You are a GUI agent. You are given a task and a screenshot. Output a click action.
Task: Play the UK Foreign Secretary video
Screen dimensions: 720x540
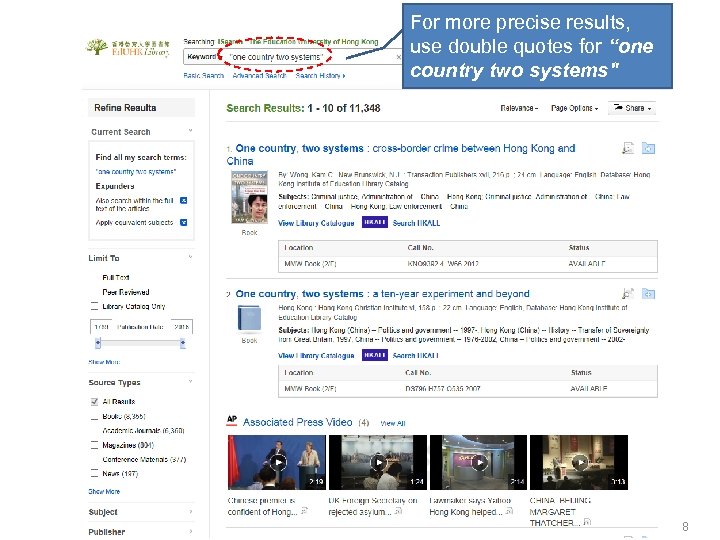coord(378,462)
